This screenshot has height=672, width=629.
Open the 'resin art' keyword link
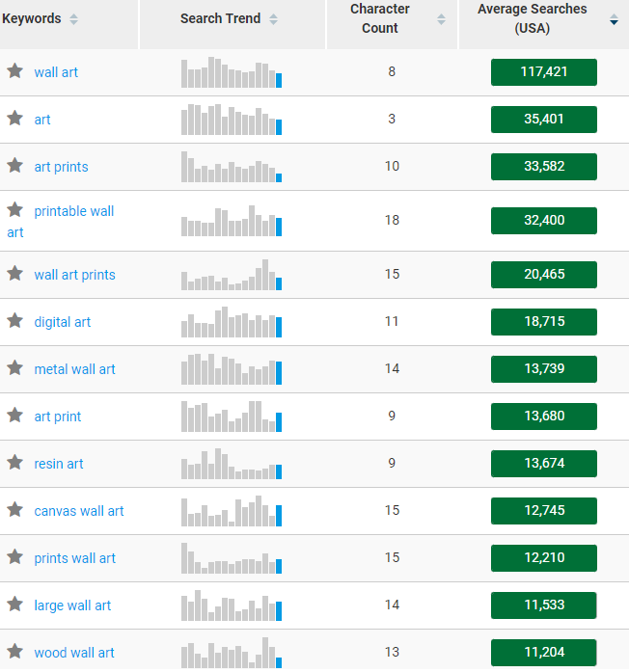click(59, 464)
